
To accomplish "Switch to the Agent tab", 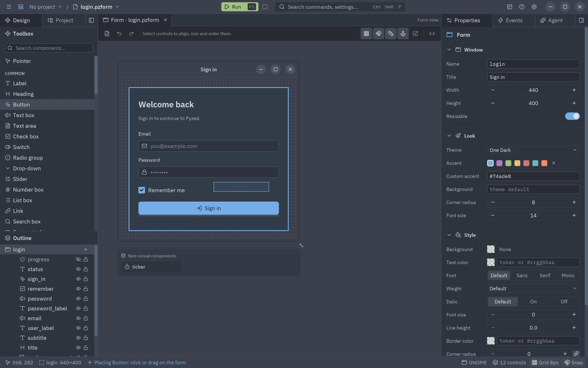I will (x=555, y=20).
